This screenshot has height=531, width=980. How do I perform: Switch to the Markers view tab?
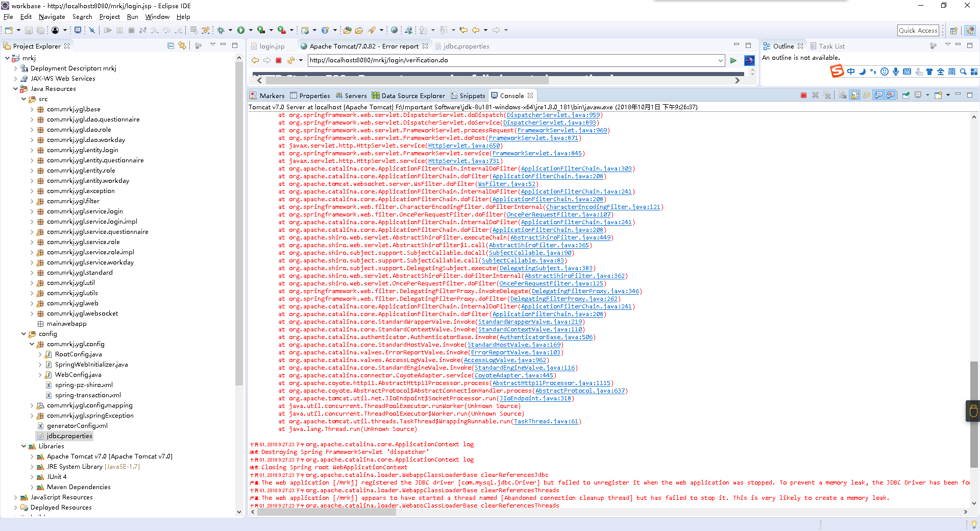[267, 96]
